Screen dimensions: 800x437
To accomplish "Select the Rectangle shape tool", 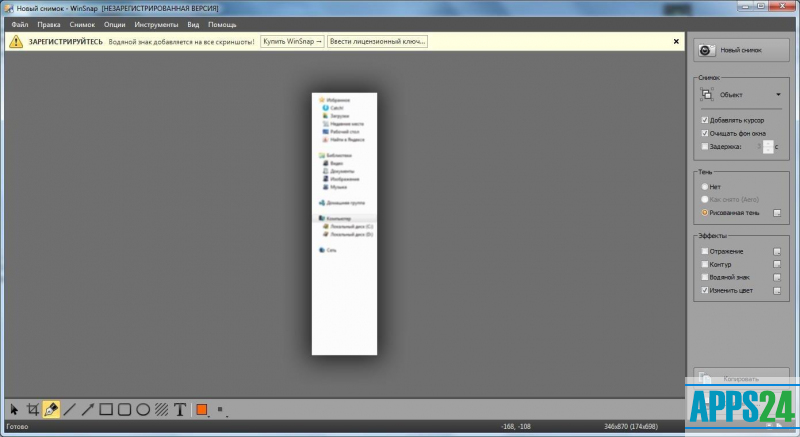I will pyautogui.click(x=106, y=409).
